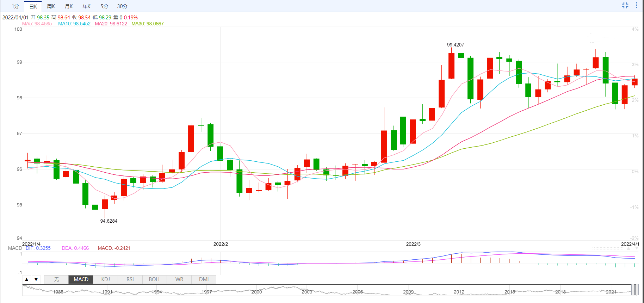Switch indicator to RSI

tap(130, 279)
